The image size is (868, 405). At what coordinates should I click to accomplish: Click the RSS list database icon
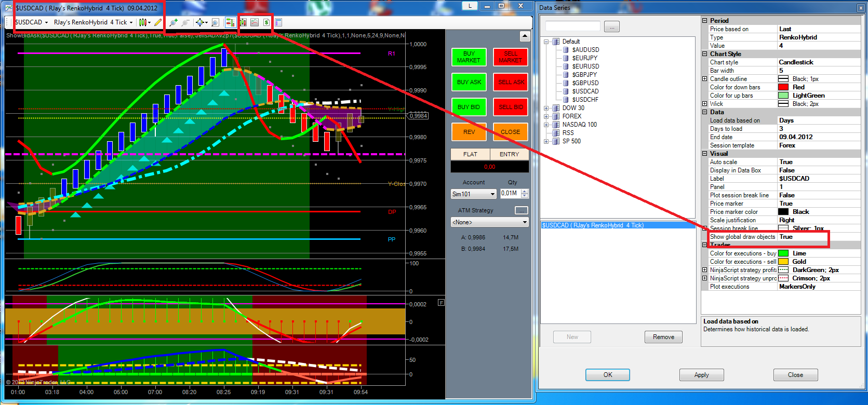[x=556, y=133]
